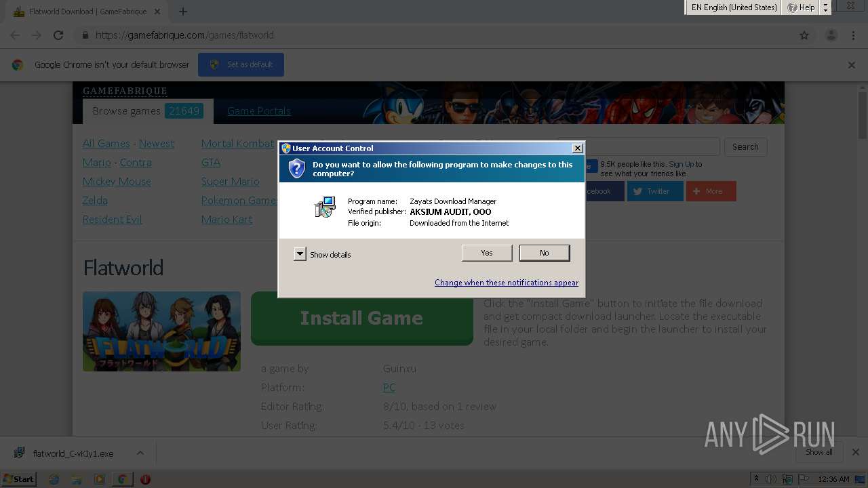Open the Newest games link
Viewport: 868px width, 488px height.
pos(157,144)
